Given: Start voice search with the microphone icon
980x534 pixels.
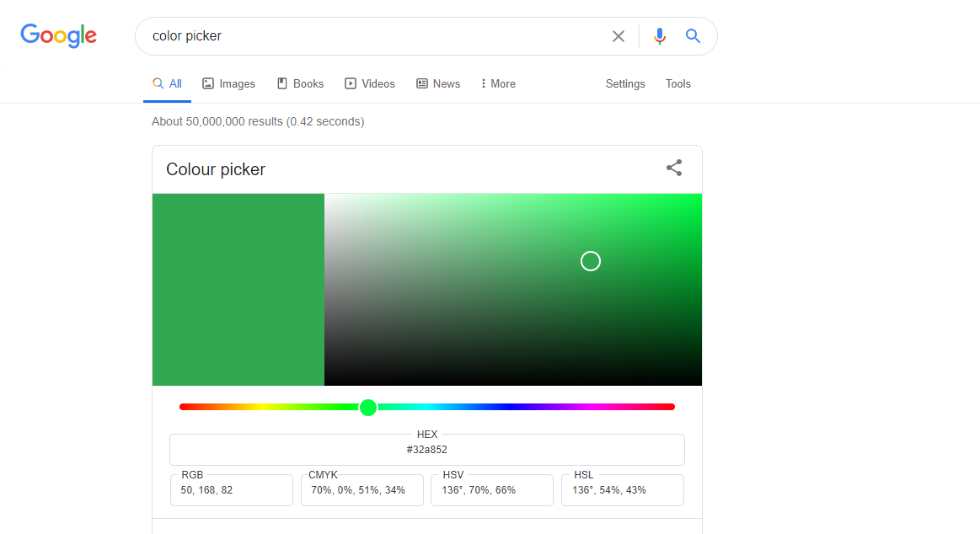Looking at the screenshot, I should pos(660,36).
